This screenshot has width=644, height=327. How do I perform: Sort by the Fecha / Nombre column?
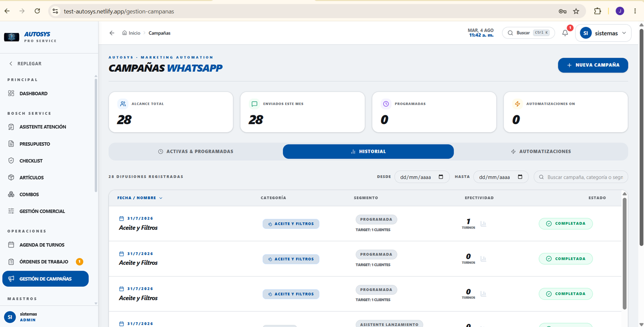pyautogui.click(x=140, y=198)
